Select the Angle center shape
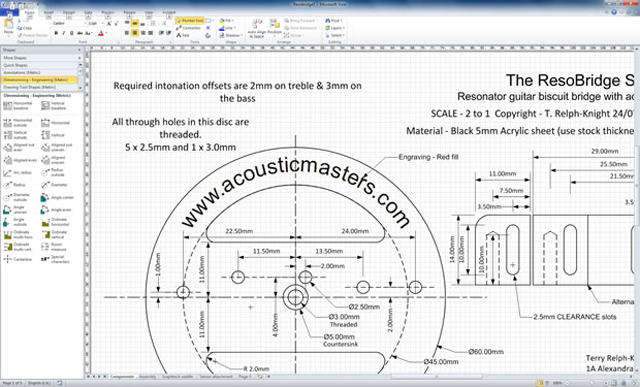The image size is (640, 387). (x=57, y=198)
